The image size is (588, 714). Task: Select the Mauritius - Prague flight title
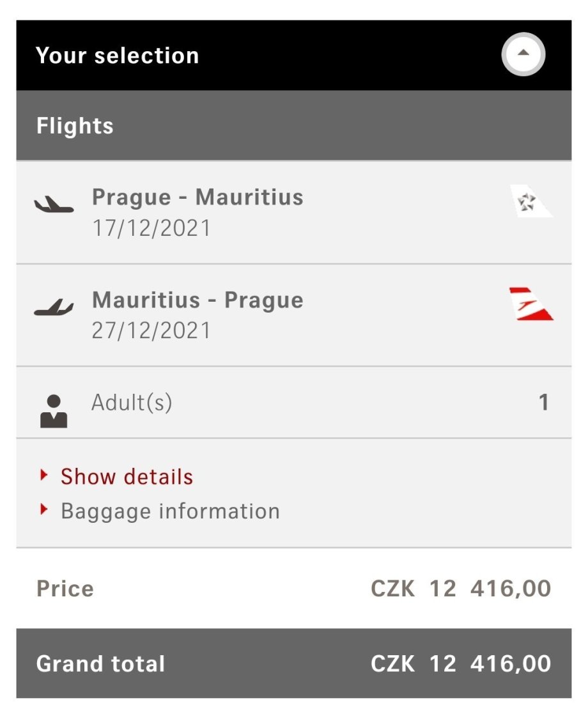(x=197, y=300)
